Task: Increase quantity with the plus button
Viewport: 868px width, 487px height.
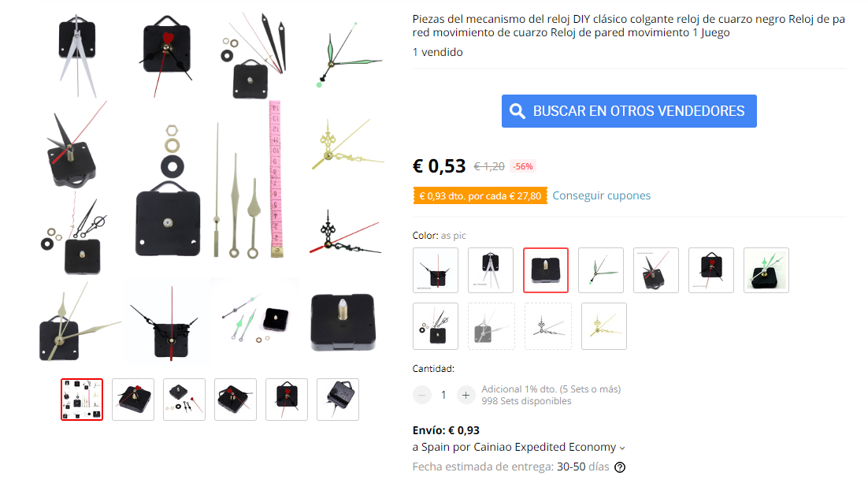Action: [466, 395]
